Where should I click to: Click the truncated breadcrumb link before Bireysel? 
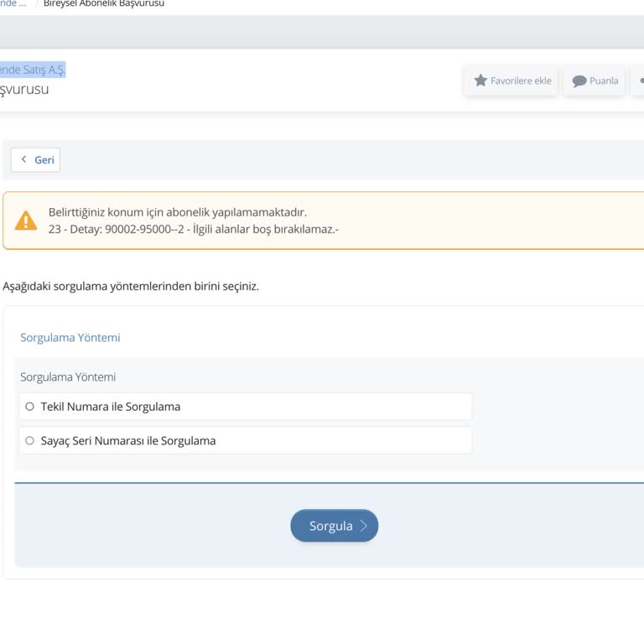(13, 3)
